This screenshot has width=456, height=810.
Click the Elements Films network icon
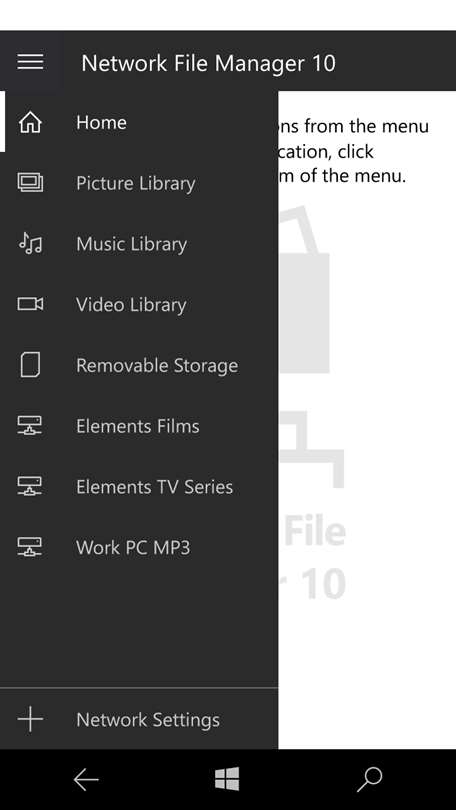(x=30, y=426)
